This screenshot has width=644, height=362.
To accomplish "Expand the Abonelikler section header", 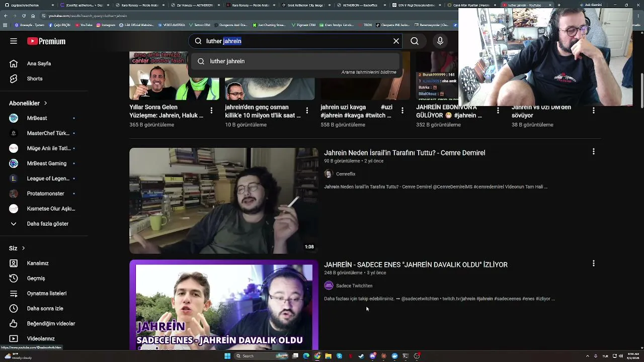I will tap(28, 103).
